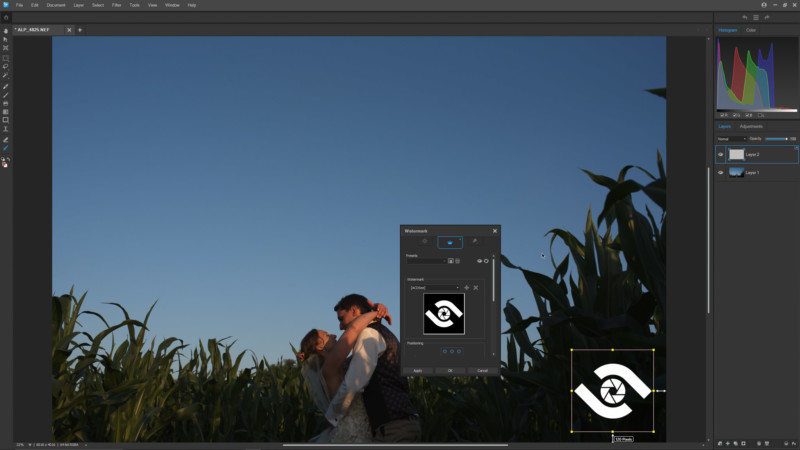Click OK in Watermark dialog
The image size is (800, 450).
pyautogui.click(x=450, y=371)
